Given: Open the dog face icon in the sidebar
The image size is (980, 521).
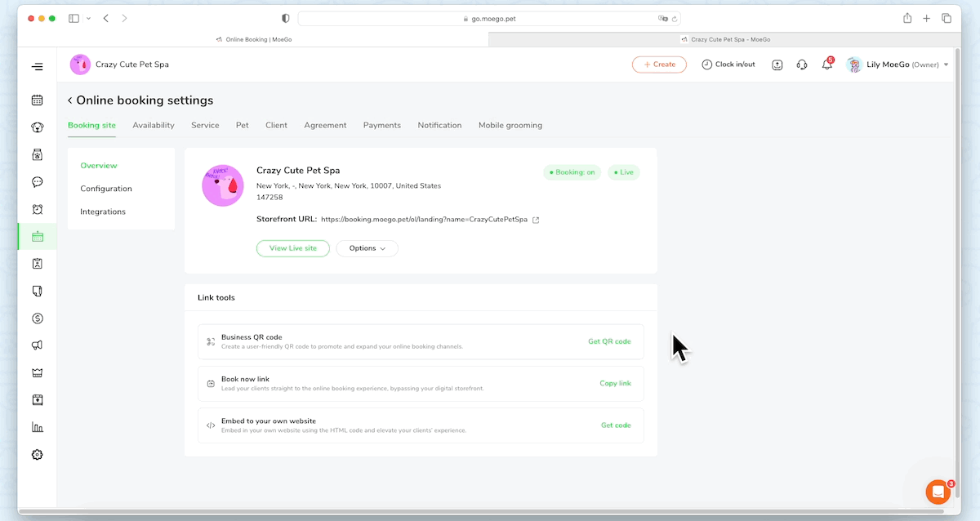Looking at the screenshot, I should click(x=37, y=127).
